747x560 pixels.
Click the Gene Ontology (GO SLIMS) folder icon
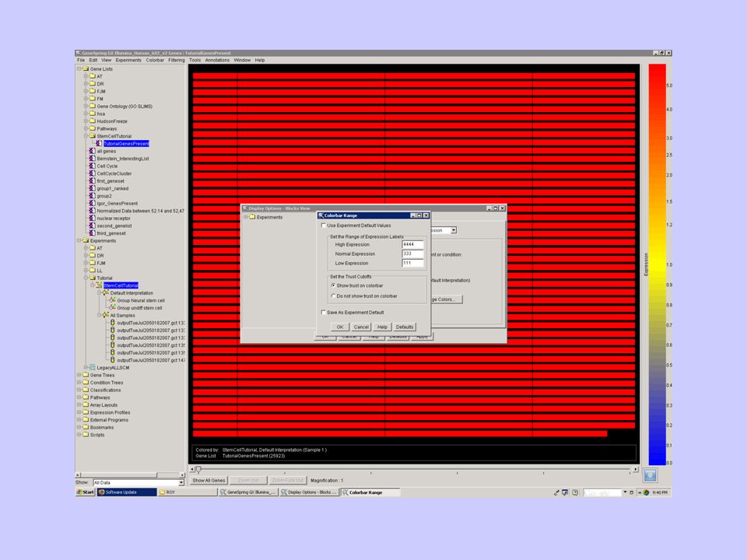pos(93,107)
